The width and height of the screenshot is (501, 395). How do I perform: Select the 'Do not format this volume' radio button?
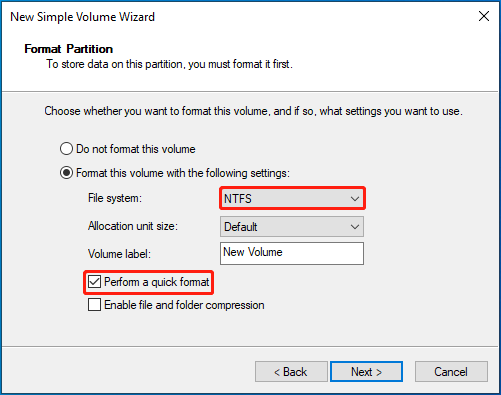(66, 149)
